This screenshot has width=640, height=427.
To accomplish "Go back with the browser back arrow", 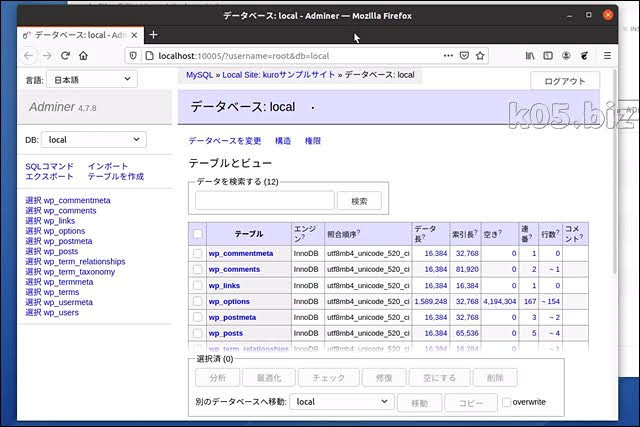I will [28, 56].
